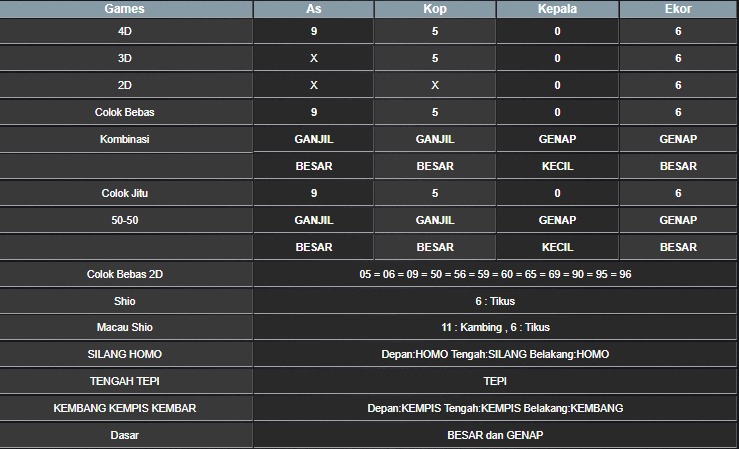The height and width of the screenshot is (449, 739).
Task: Select the As column header
Action: click(314, 9)
